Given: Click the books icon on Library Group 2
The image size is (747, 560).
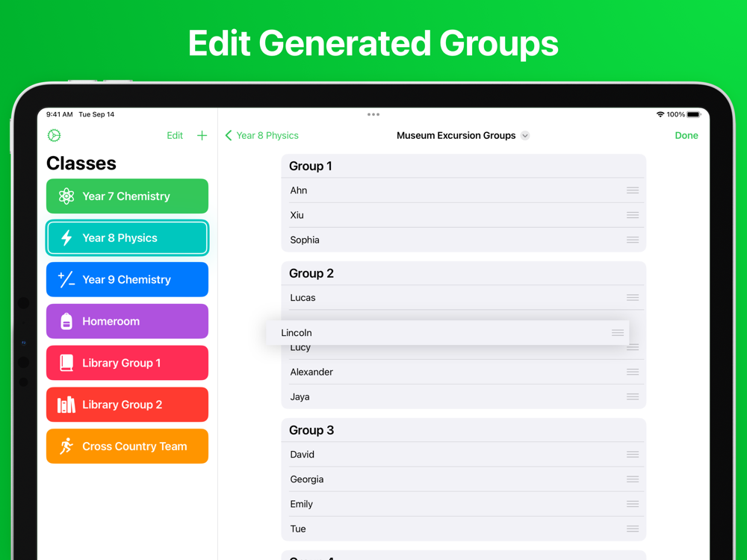Looking at the screenshot, I should click(x=66, y=405).
